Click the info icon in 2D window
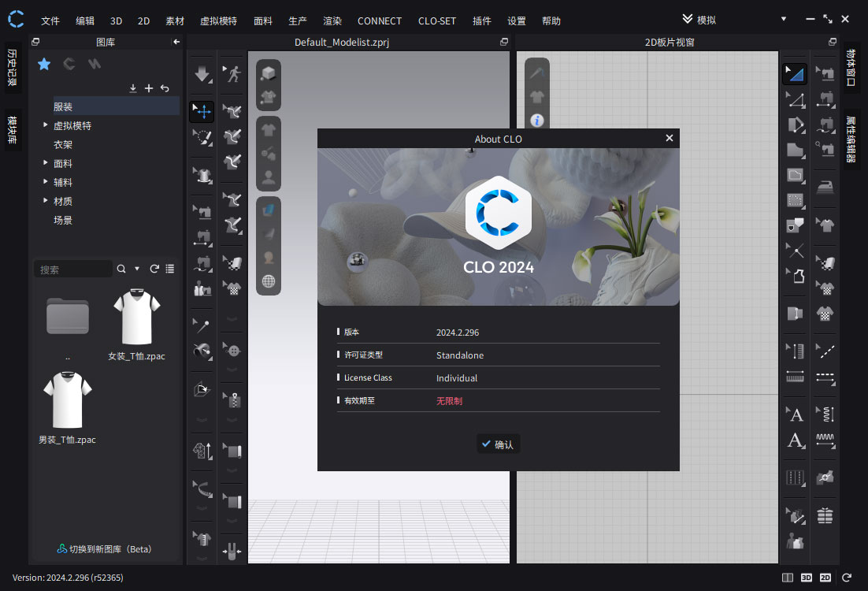This screenshot has height=591, width=868. [x=537, y=121]
